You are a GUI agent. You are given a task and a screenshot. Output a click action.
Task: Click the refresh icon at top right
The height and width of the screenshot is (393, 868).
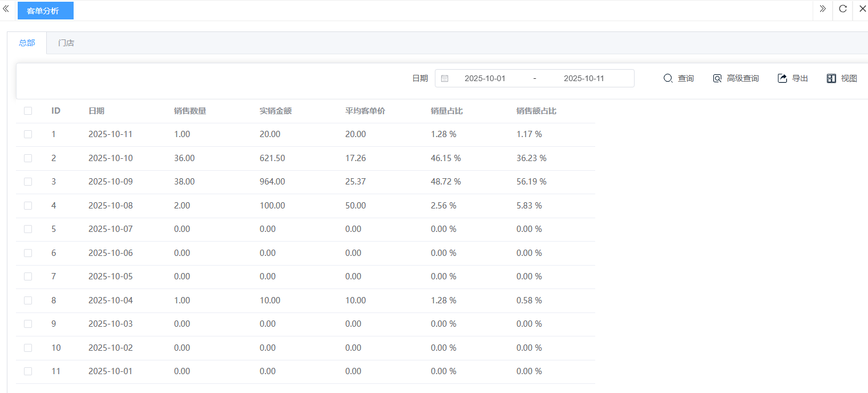pyautogui.click(x=843, y=9)
